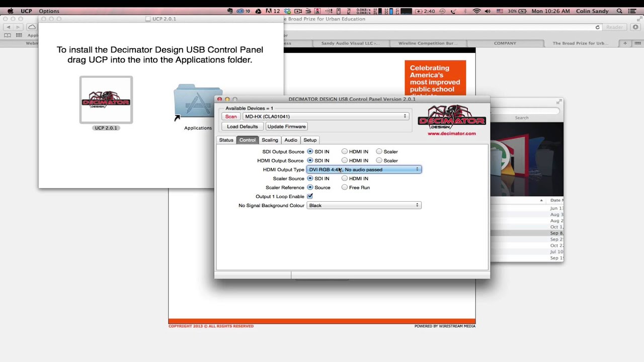Viewport: 644px width, 362px height.
Task: Click the battery 30% indicator
Action: [517, 11]
